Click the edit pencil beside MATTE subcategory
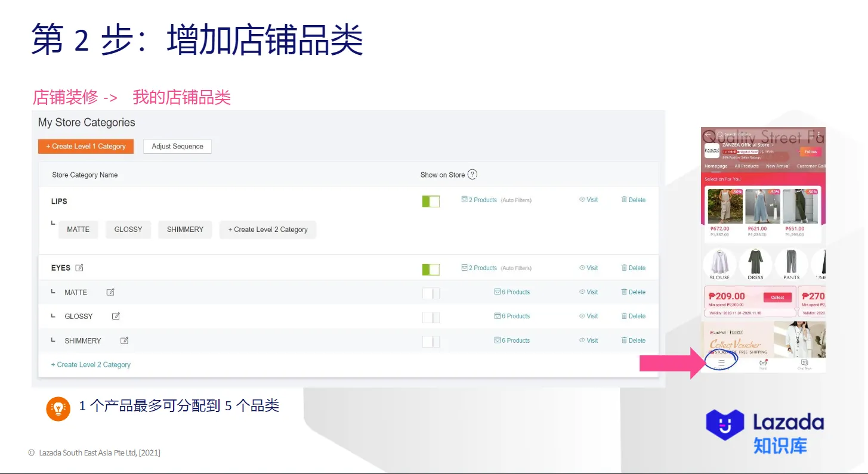This screenshot has height=474, width=868. (x=110, y=292)
